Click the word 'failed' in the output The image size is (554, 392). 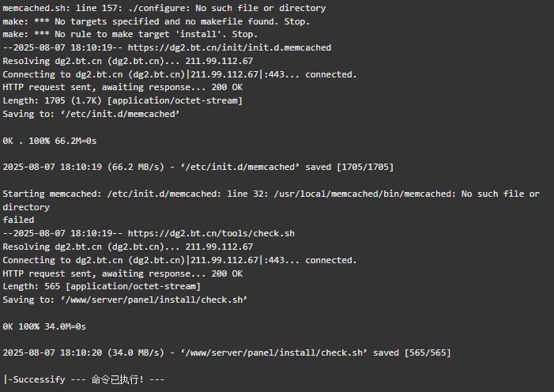click(18, 220)
